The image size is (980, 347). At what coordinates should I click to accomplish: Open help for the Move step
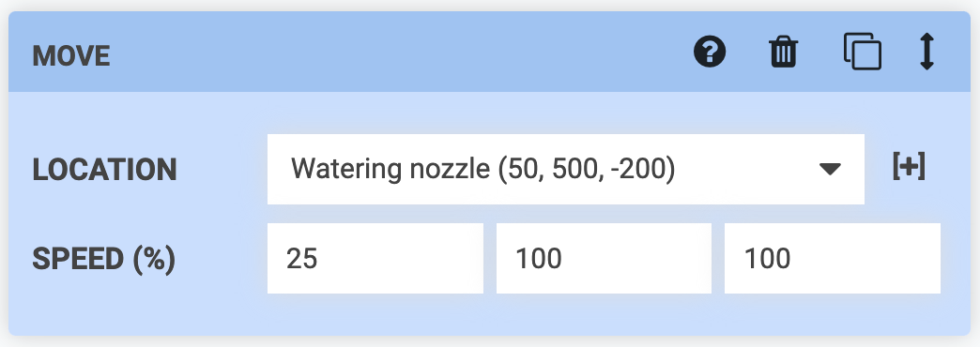710,52
